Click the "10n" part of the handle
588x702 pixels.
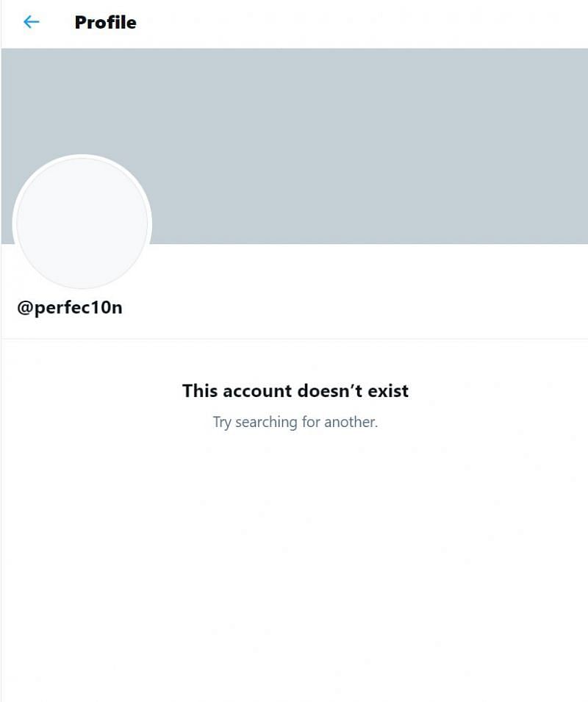[107, 307]
